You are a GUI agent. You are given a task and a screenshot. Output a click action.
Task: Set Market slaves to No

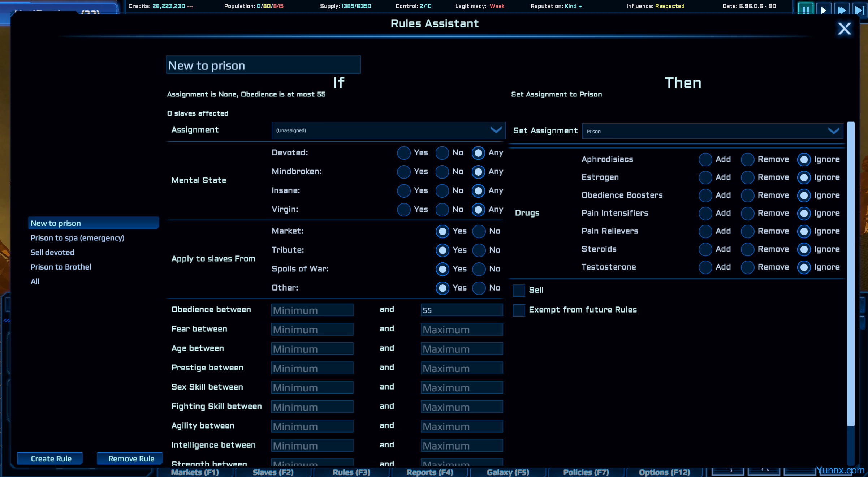pos(479,231)
